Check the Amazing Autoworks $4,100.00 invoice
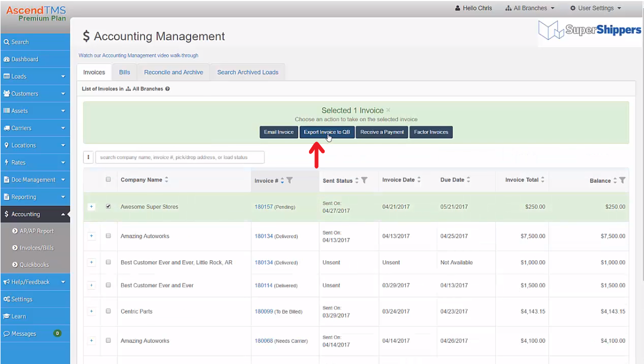644x364 pixels. coord(109,341)
